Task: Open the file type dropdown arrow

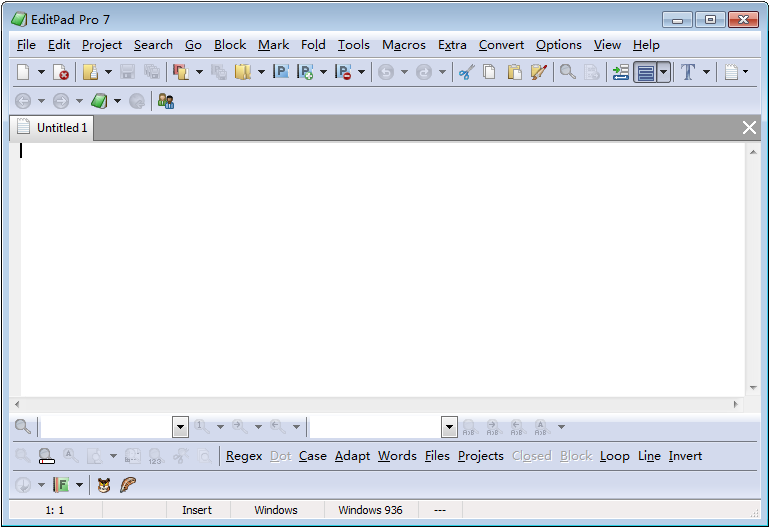Action: [745, 72]
